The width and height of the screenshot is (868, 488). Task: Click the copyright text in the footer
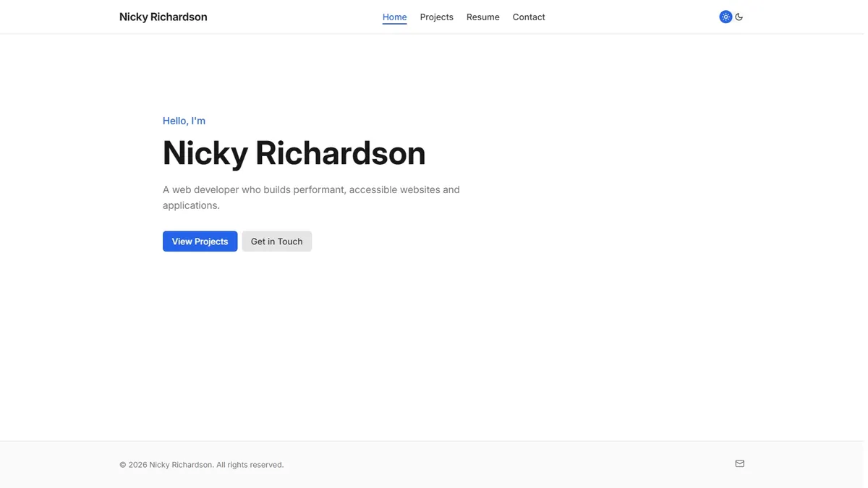point(202,464)
